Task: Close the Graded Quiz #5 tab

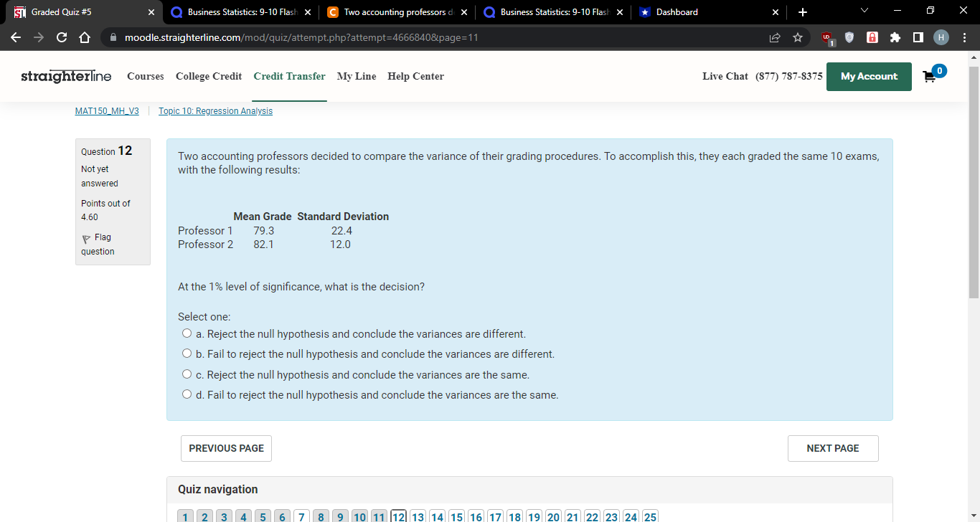Action: 151,12
